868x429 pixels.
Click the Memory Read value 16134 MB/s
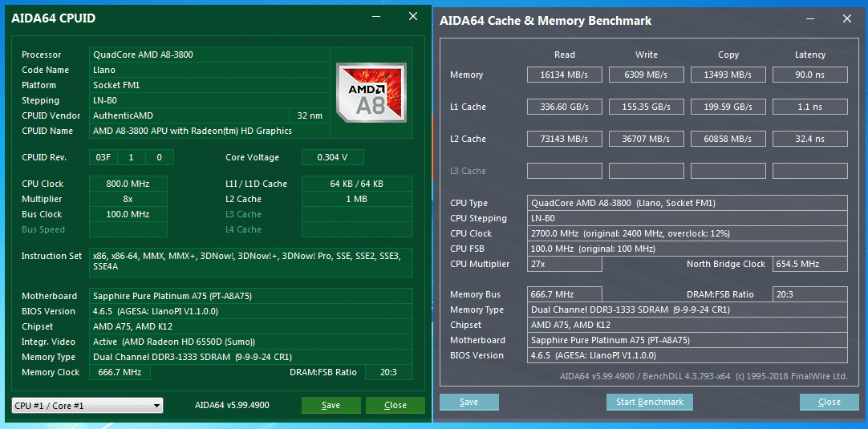[565, 75]
